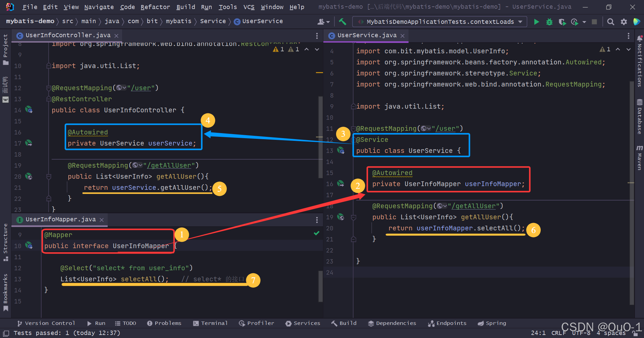Viewport: 644px width, 338px height.
Task: Open Search Everywhere magnifier icon
Action: coord(611,22)
